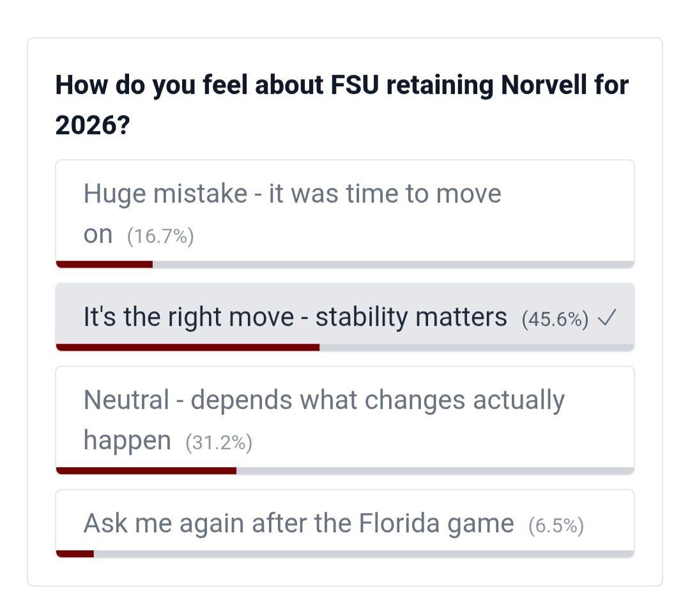The height and width of the screenshot is (616, 690).
Task: Click the red bar under the Florida game option
Action: click(x=75, y=553)
